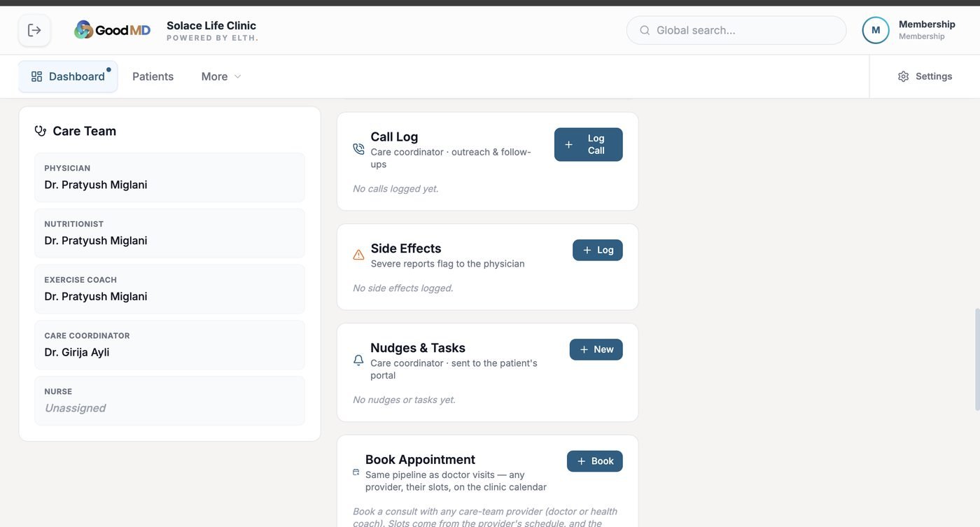Click 'POWERED BY ELTH.' subtitle

213,38
